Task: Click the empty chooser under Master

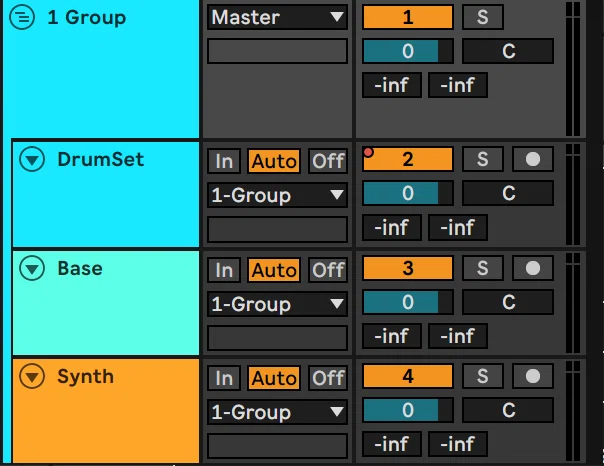Action: [x=277, y=51]
